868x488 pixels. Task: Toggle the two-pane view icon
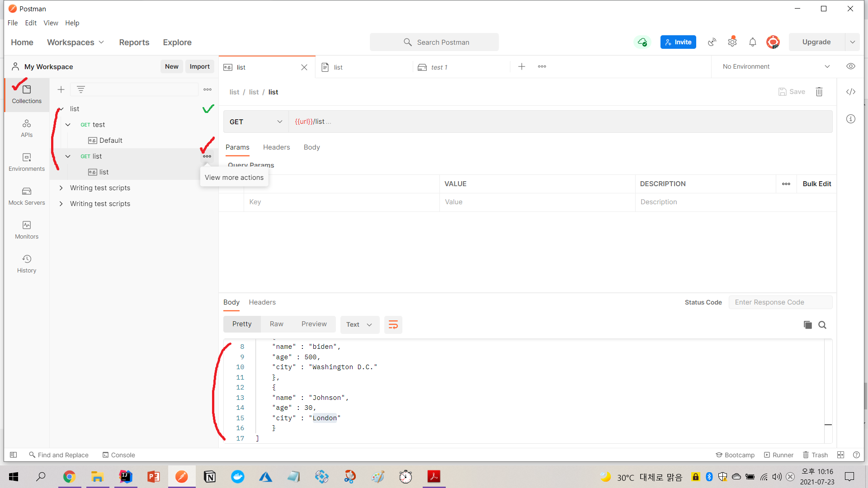point(840,455)
